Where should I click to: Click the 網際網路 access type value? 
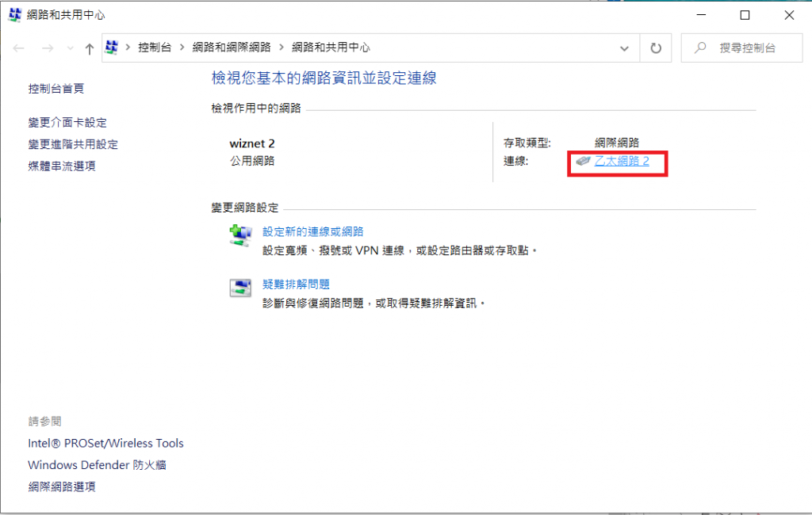(617, 143)
